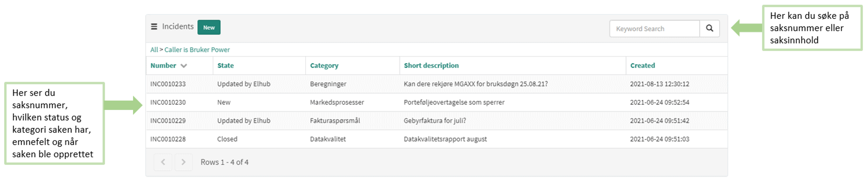Image resolution: width=868 pixels, height=188 pixels.
Task: Go to the previous page arrow
Action: (x=163, y=162)
